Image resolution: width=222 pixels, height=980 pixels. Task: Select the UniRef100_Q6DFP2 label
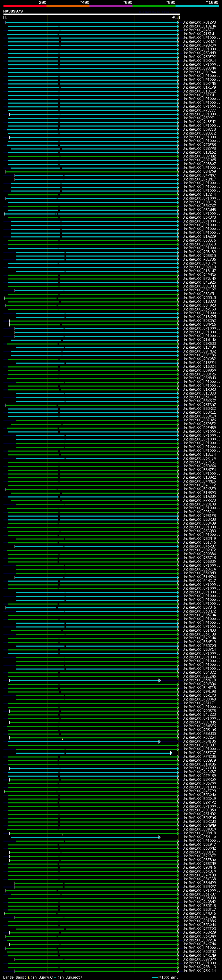[x=199, y=57]
